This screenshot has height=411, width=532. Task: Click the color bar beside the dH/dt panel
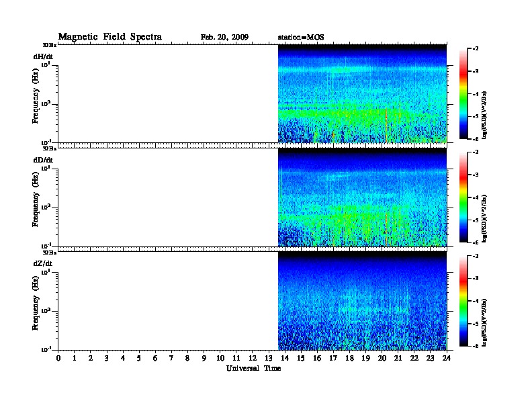(463, 93)
